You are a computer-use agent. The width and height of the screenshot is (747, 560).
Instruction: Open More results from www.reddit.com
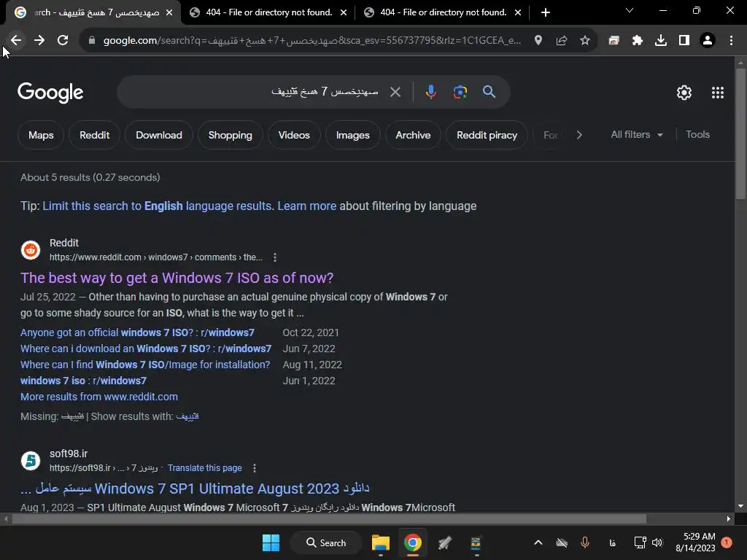point(99,397)
